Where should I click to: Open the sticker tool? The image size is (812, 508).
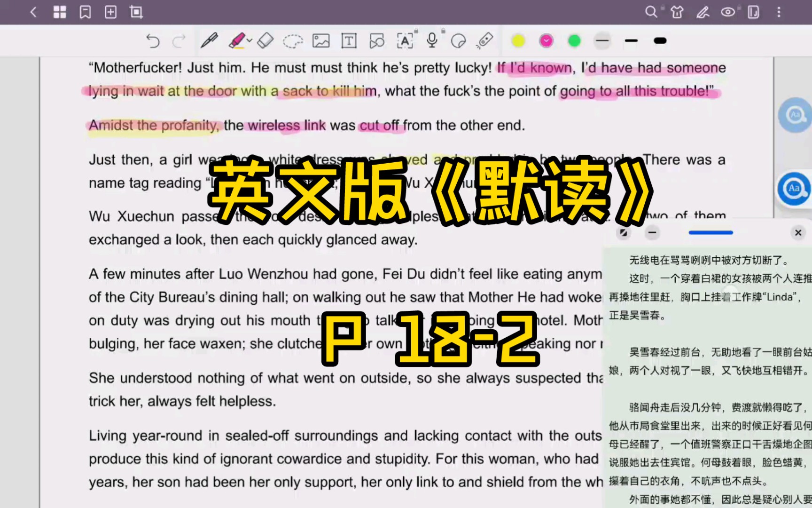458,41
